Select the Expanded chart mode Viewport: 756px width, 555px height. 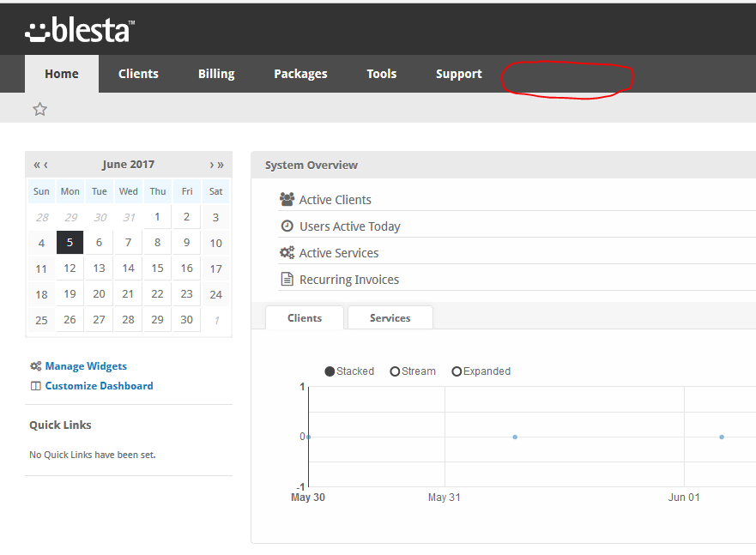pos(457,371)
